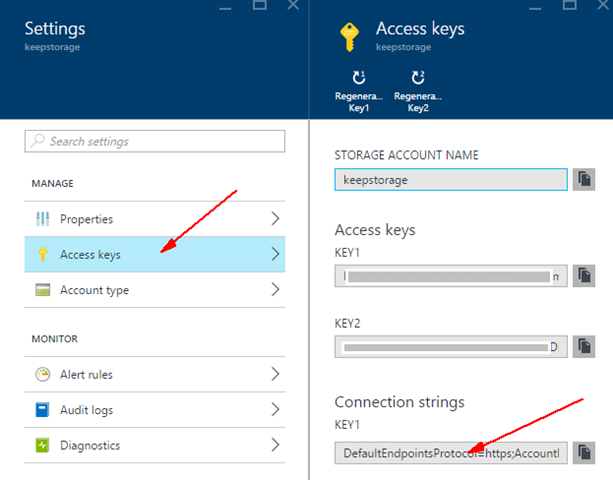This screenshot has height=480, width=613.
Task: Click the Audit logs book icon
Action: [42, 410]
